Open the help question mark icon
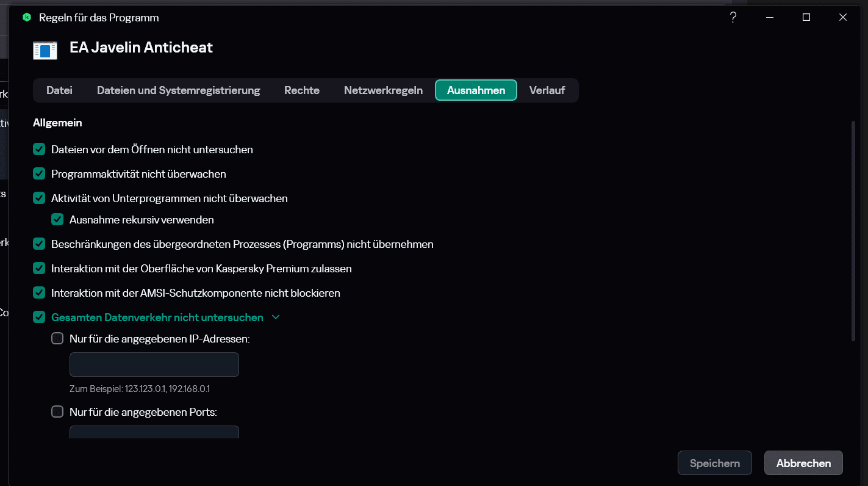868x486 pixels. click(x=733, y=18)
